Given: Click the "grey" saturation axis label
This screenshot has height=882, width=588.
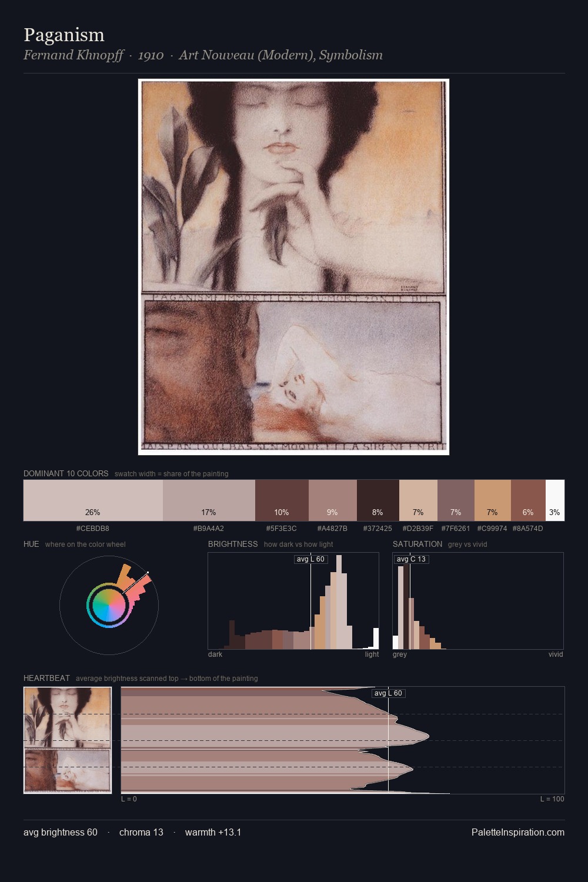Looking at the screenshot, I should pos(400,654).
